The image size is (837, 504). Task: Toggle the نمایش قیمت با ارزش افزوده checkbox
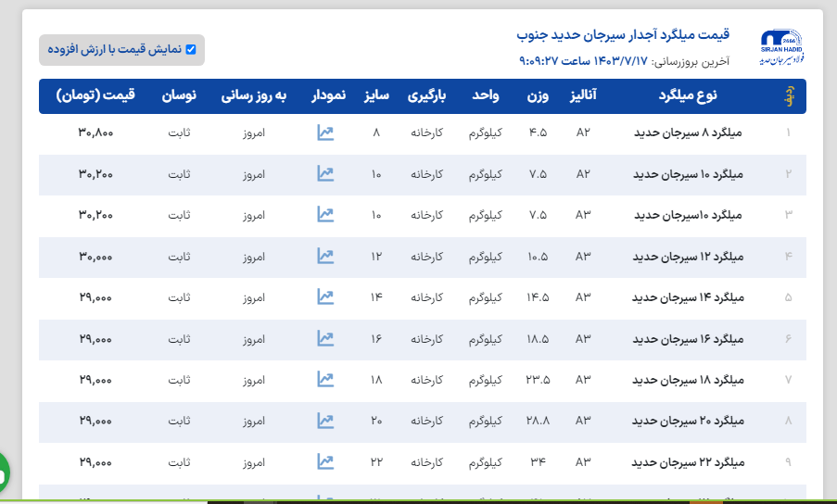[x=191, y=50]
